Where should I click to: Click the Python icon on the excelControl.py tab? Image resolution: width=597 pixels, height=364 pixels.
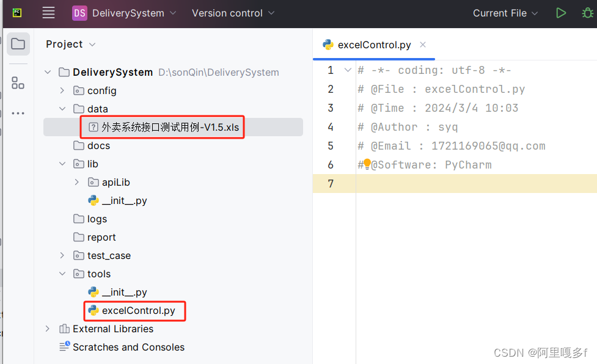click(x=328, y=44)
